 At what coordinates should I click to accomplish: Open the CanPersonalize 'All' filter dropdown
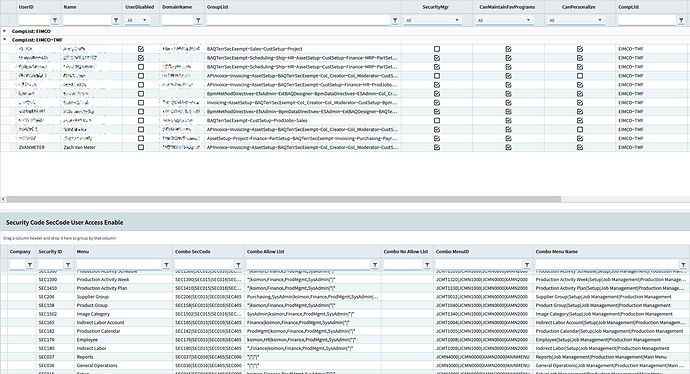click(x=576, y=20)
